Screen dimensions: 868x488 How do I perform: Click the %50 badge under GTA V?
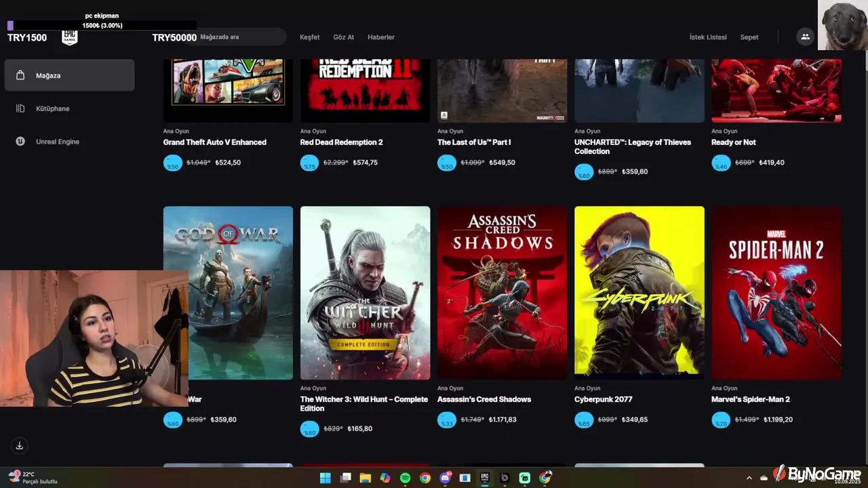[173, 163]
